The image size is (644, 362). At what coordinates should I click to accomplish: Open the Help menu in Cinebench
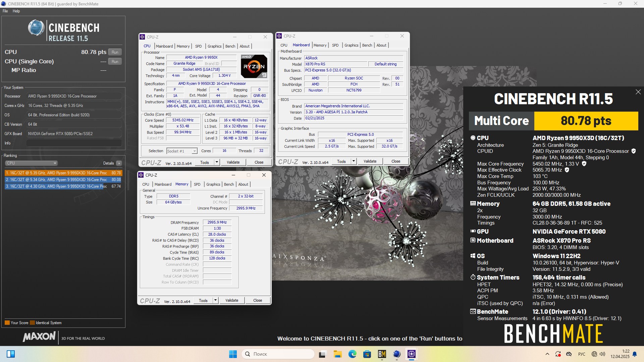pyautogui.click(x=16, y=11)
